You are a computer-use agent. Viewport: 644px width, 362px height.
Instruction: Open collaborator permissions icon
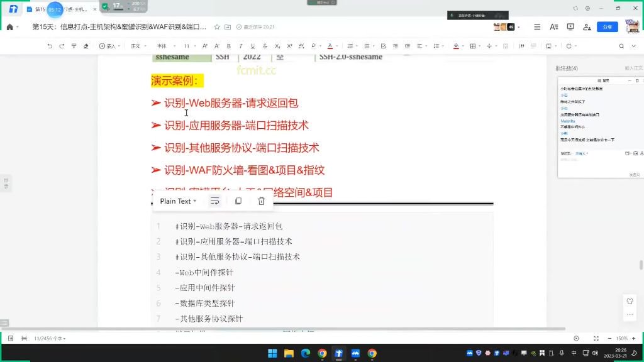pos(587,27)
